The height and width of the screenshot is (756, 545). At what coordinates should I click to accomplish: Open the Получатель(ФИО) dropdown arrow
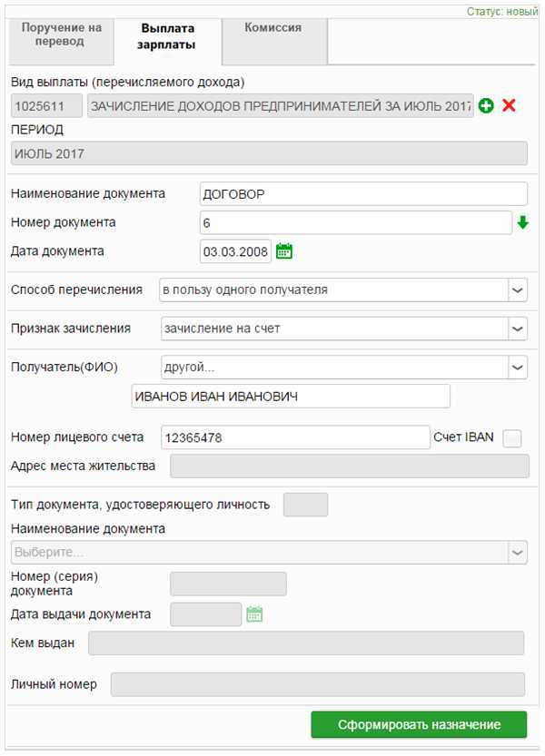[x=518, y=368]
